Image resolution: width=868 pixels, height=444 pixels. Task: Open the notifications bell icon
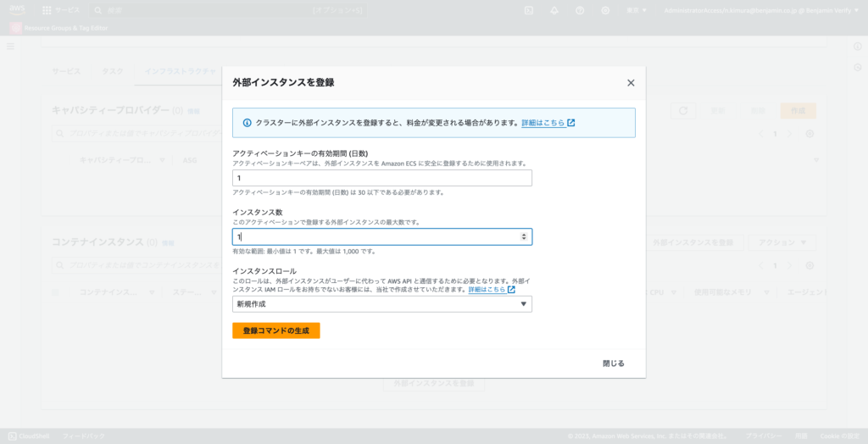pos(554,10)
